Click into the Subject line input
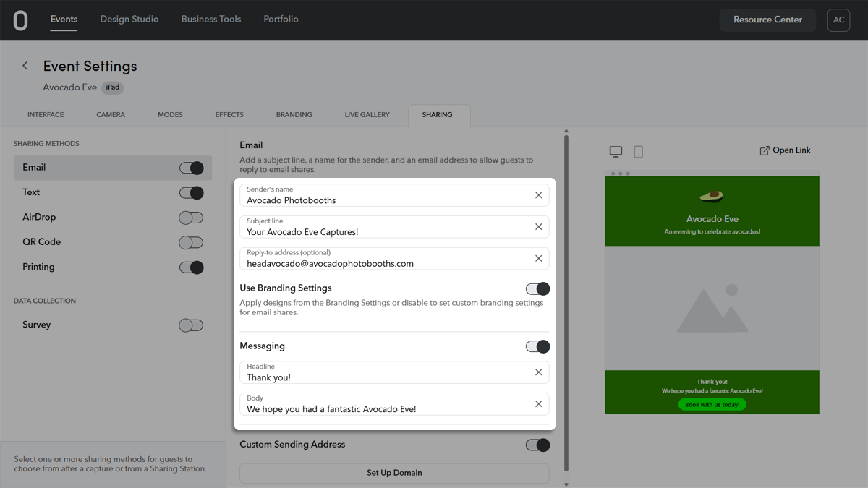Image resolution: width=868 pixels, height=488 pixels. tap(383, 232)
